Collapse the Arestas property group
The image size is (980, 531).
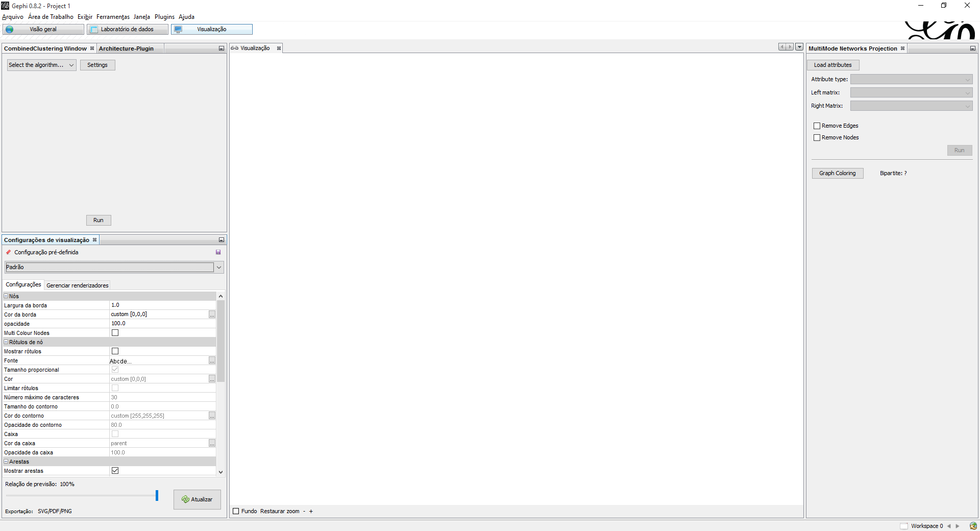(x=6, y=462)
